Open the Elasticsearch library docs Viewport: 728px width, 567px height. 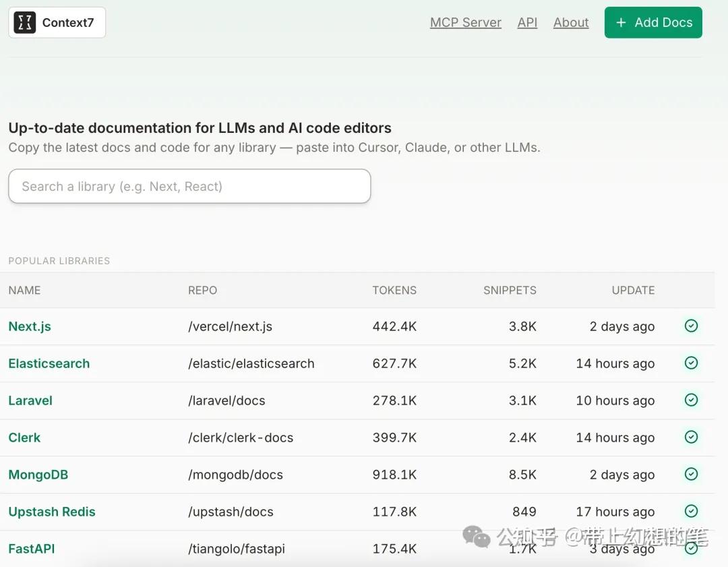[x=49, y=363]
